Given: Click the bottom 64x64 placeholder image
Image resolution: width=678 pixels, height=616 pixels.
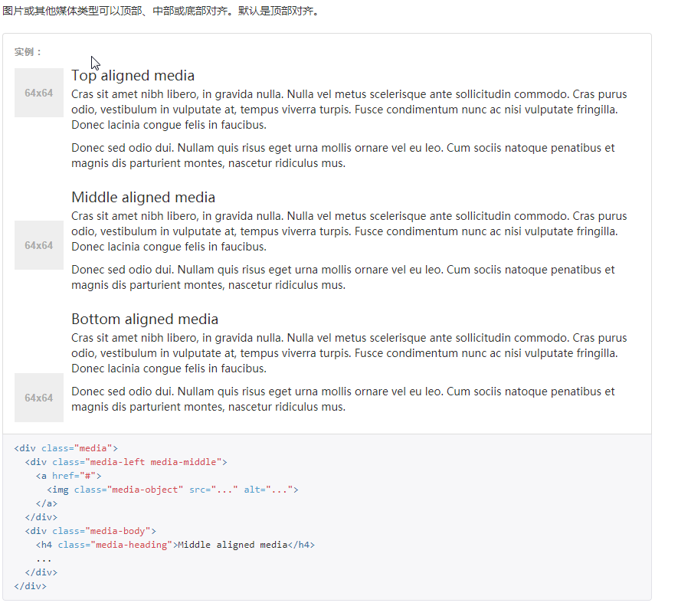Looking at the screenshot, I should (x=38, y=398).
